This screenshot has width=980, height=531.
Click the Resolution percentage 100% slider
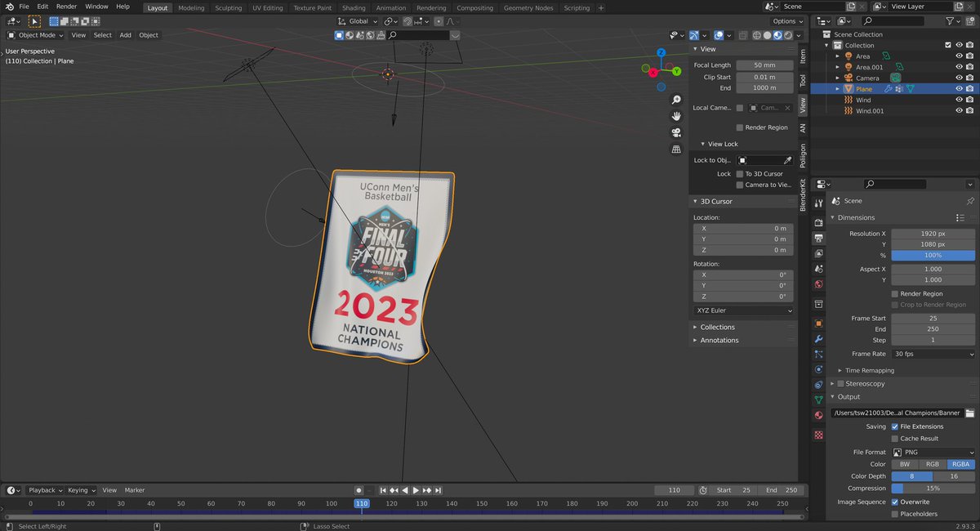(x=933, y=255)
